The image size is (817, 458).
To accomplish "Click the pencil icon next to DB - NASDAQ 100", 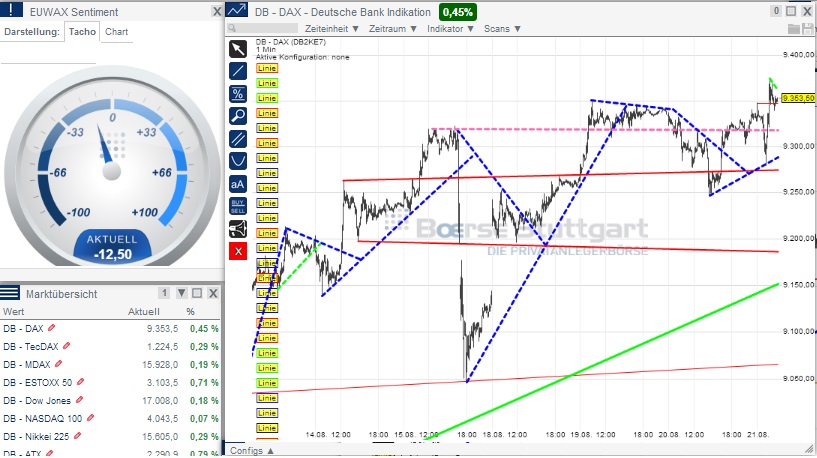I will [90, 417].
